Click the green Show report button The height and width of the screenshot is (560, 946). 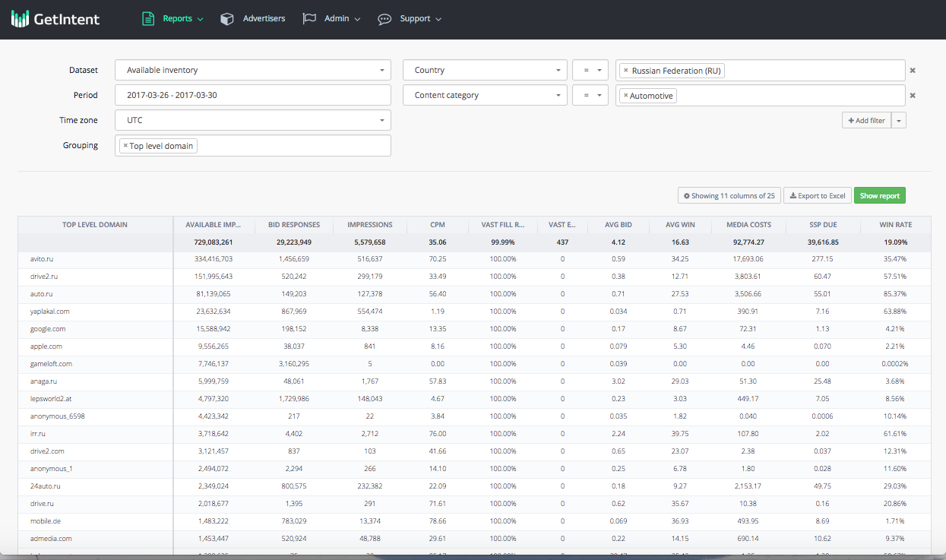[x=879, y=196]
